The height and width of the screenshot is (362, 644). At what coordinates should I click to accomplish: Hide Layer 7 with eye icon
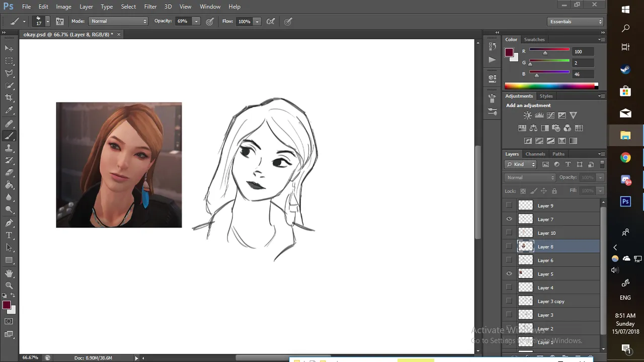tap(509, 219)
